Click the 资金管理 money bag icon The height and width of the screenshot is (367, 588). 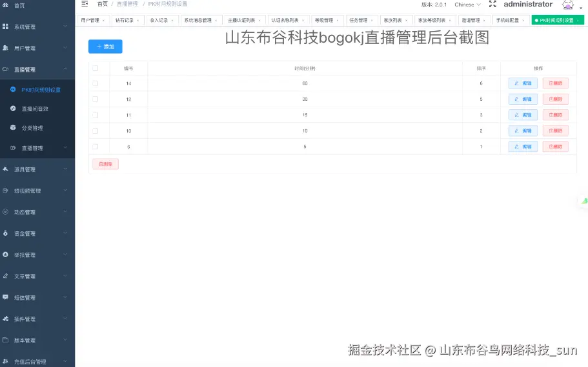[x=5, y=233]
